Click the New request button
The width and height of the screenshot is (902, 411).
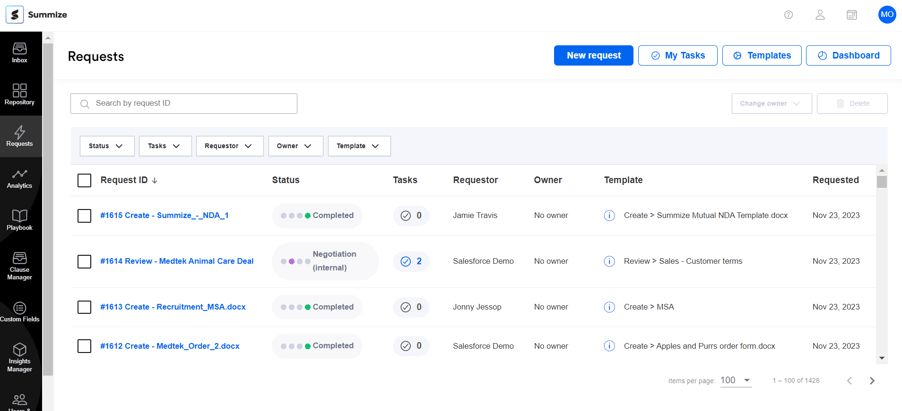(593, 55)
